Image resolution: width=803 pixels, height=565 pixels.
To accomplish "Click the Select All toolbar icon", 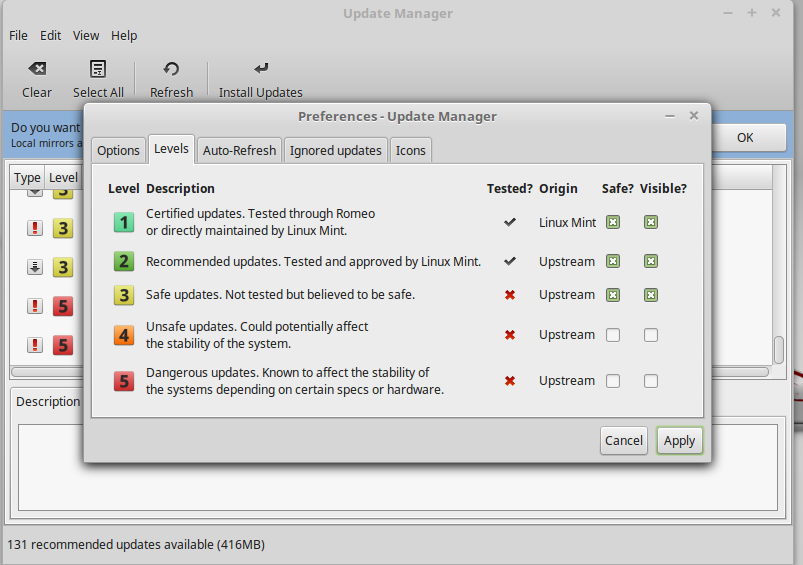I will tap(98, 69).
